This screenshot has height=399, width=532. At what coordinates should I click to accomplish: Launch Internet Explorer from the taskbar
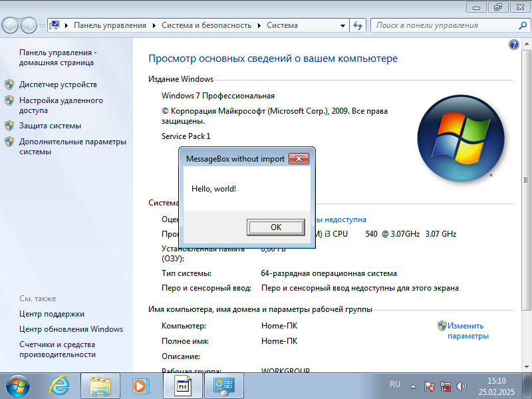(61, 385)
